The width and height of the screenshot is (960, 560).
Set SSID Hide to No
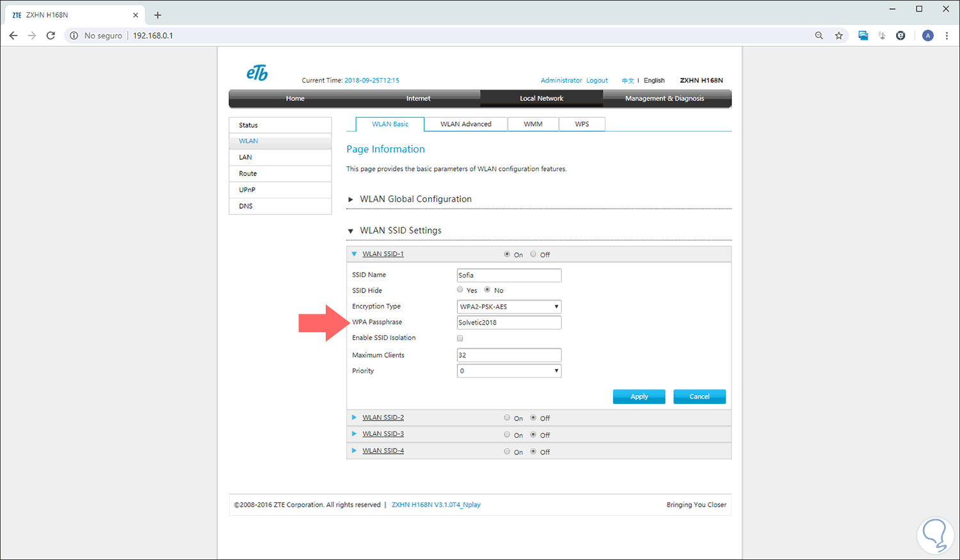click(x=487, y=290)
